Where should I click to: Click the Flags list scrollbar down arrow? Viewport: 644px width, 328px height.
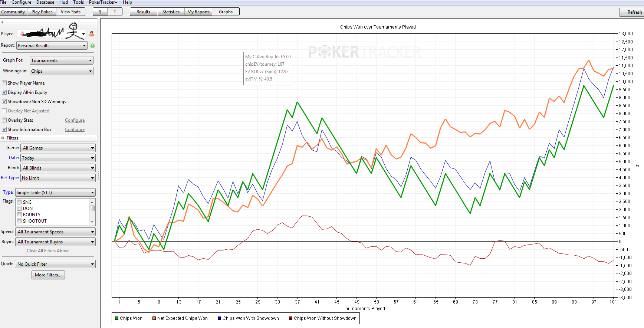point(92,222)
